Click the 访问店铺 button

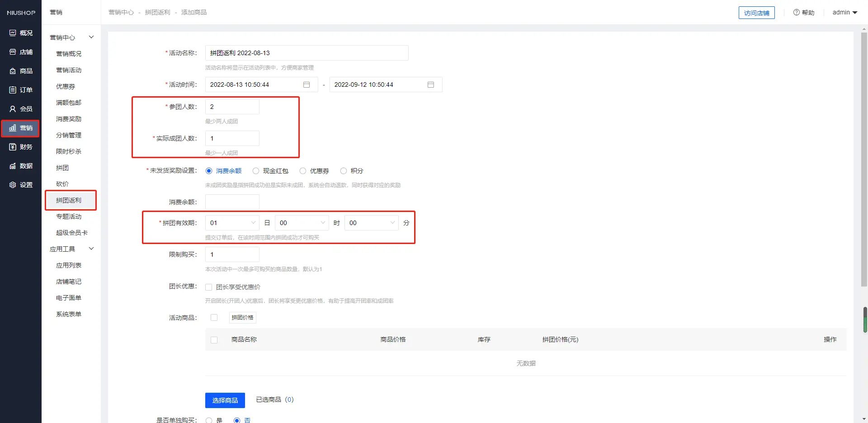(756, 13)
